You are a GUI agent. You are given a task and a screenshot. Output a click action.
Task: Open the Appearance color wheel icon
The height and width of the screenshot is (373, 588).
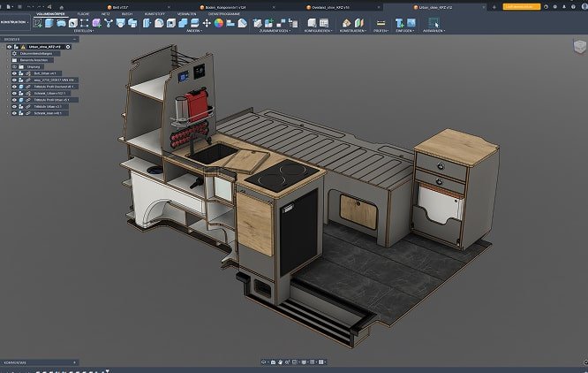pos(218,23)
